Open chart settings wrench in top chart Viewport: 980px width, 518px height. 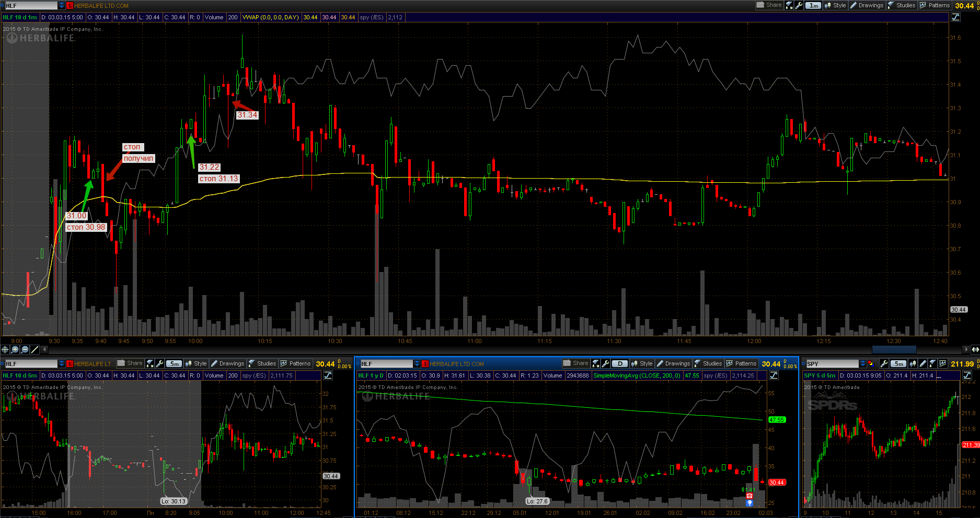pos(799,5)
